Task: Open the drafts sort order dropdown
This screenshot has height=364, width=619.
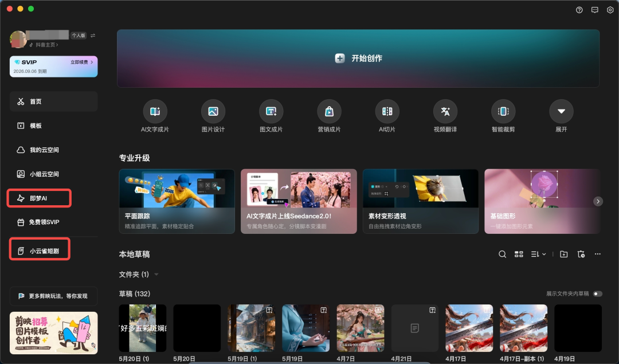Action: pos(538,255)
